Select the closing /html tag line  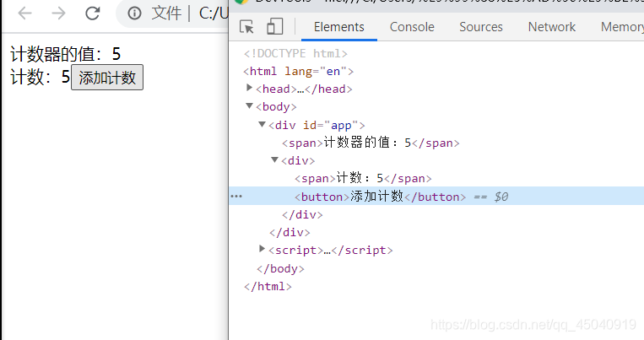pyautogui.click(x=268, y=286)
